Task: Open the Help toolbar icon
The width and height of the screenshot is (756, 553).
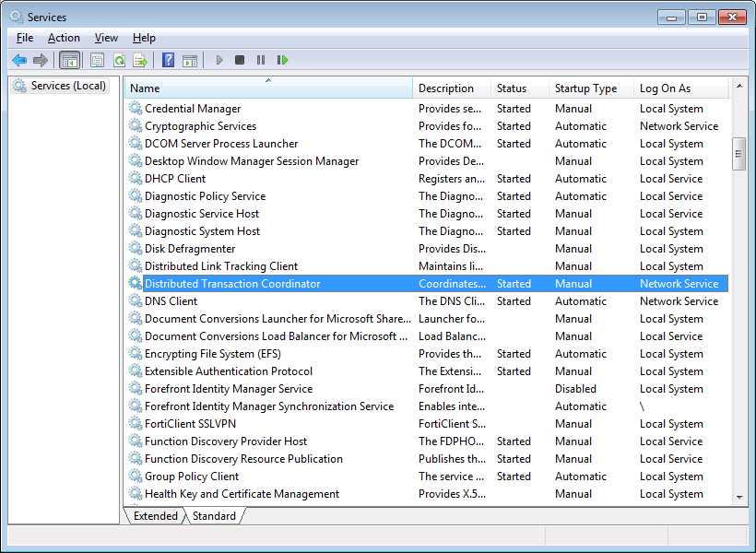Action: [169, 60]
